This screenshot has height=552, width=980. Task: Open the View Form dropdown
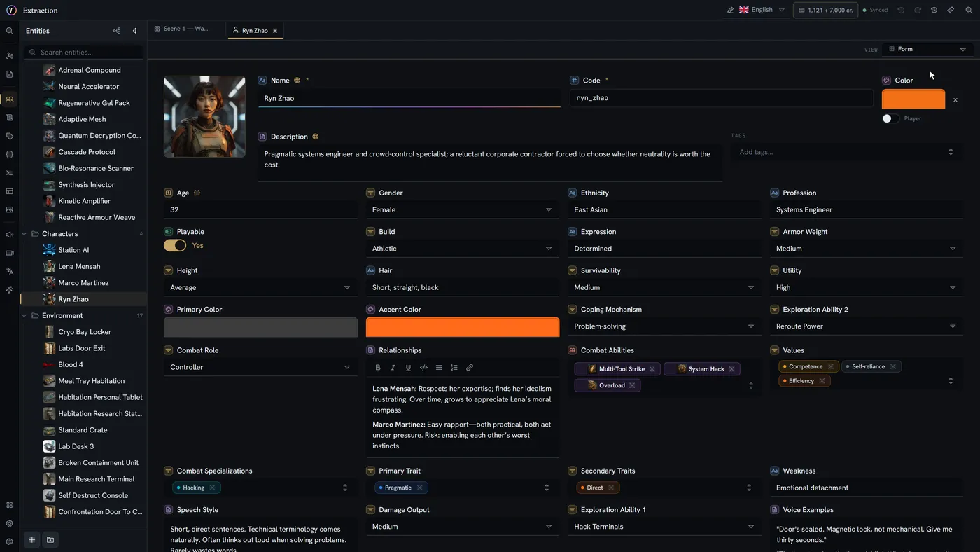tap(927, 49)
